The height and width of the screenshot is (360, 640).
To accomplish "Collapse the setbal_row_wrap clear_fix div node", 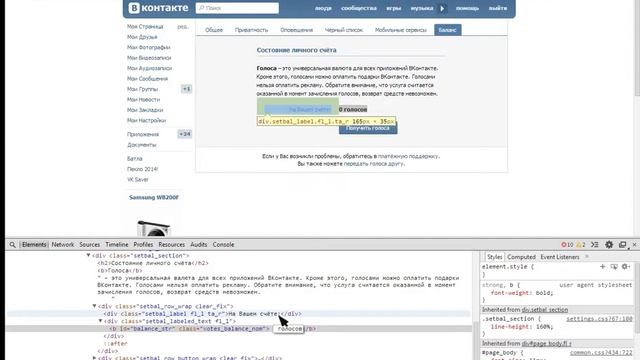I will (x=94, y=306).
